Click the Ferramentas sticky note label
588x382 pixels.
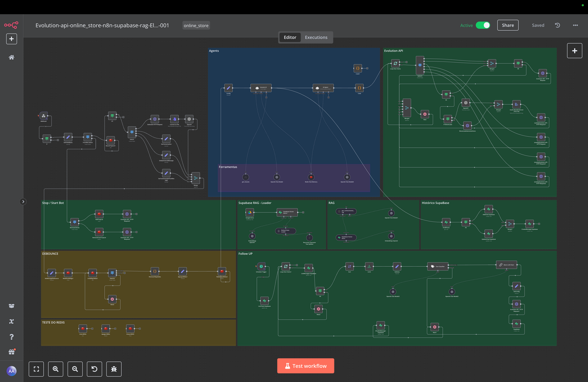tap(228, 167)
